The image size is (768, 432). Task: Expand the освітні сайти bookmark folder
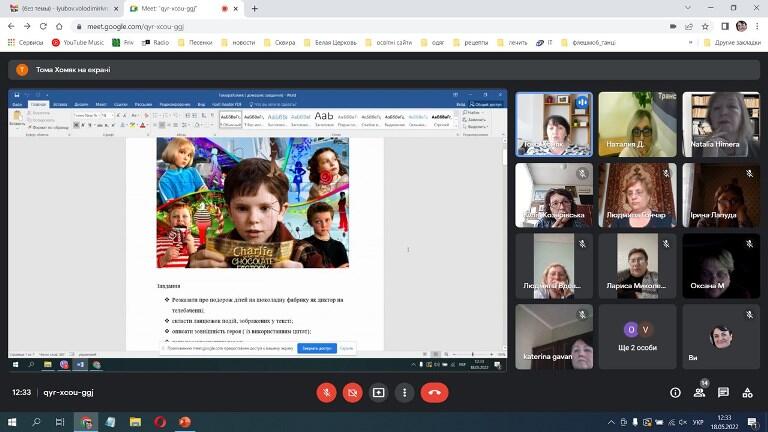point(389,43)
